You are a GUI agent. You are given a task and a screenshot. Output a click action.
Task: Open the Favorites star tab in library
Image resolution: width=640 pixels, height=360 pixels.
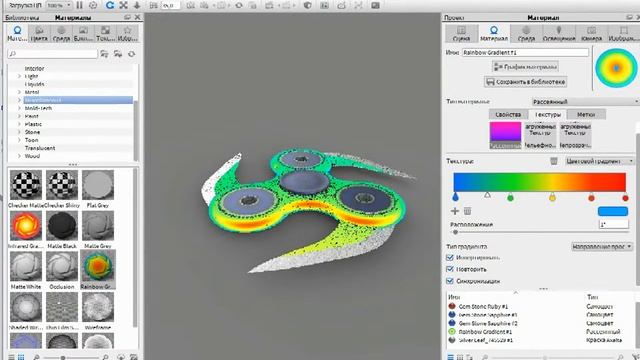127,33
